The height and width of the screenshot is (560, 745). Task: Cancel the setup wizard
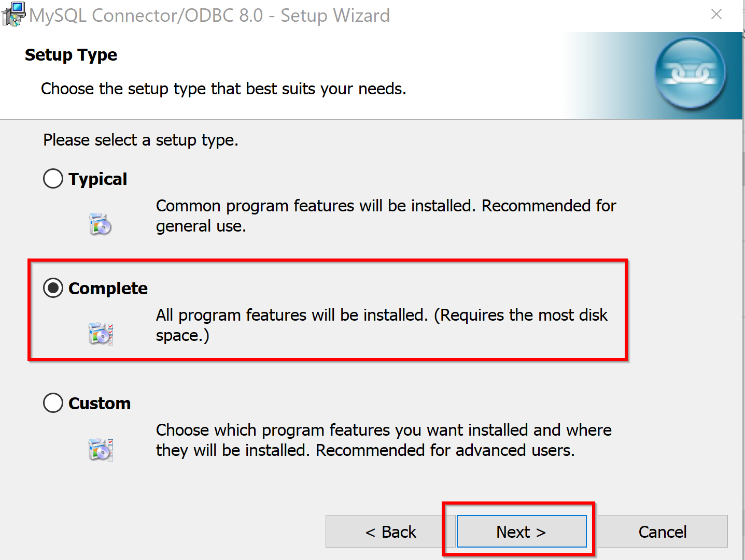pyautogui.click(x=663, y=532)
